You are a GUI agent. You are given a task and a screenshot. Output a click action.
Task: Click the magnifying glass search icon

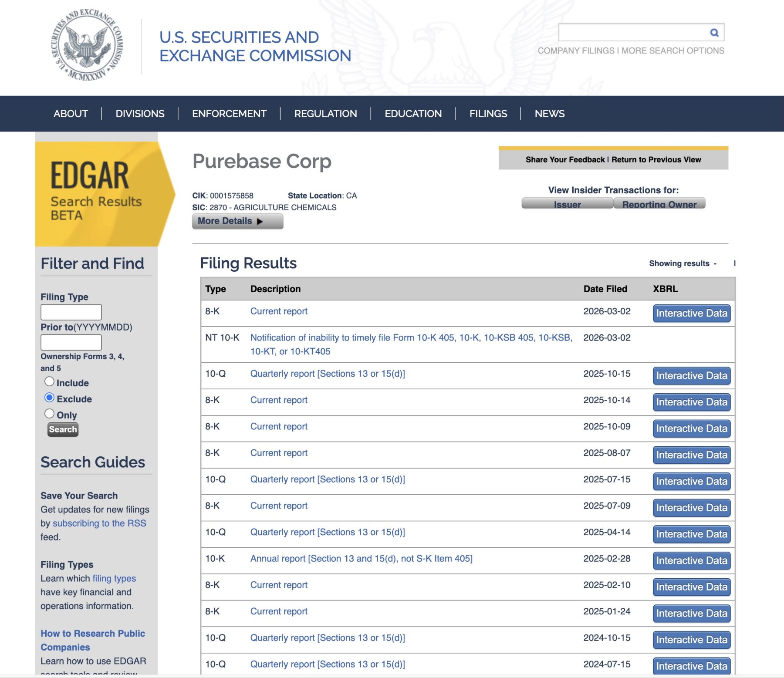coord(714,33)
